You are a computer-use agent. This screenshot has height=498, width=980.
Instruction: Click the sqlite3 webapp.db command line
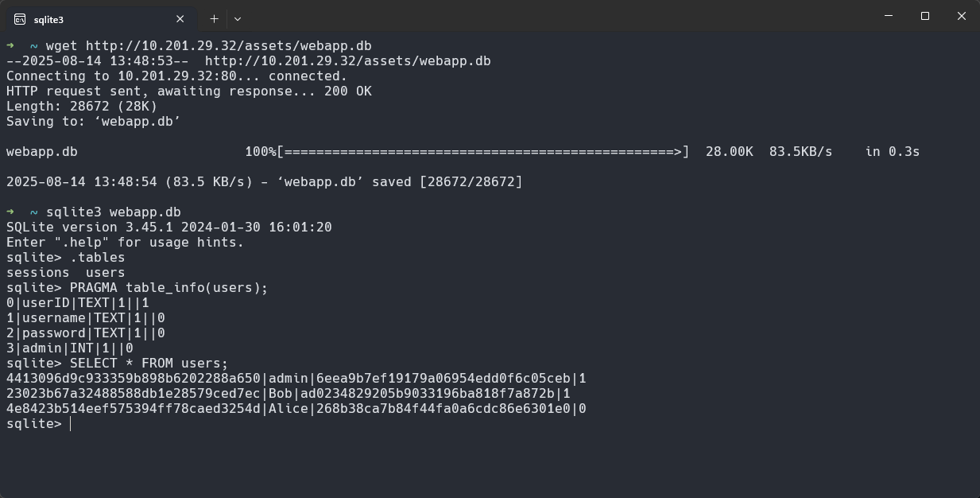click(x=114, y=212)
